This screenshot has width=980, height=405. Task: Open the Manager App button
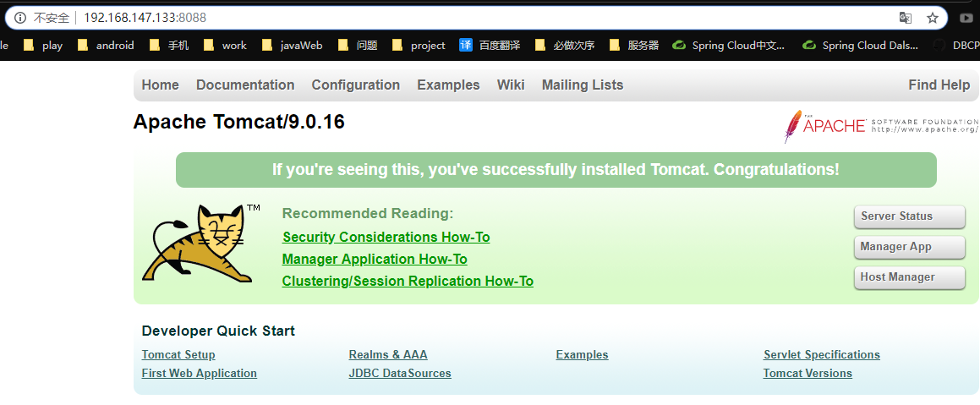909,247
